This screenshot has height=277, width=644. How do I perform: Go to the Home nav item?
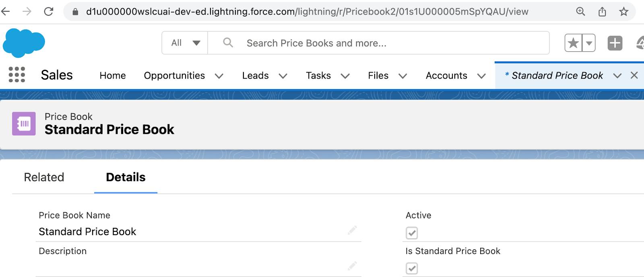point(113,75)
